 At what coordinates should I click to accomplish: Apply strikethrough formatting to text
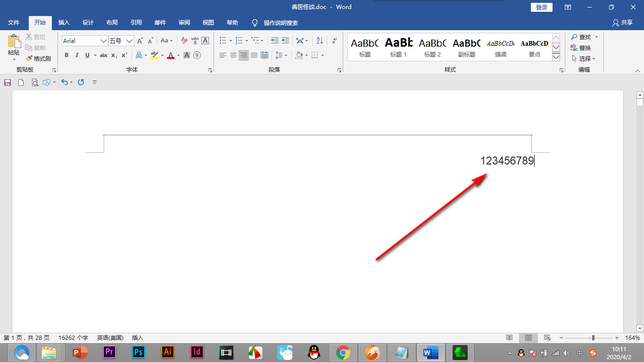point(104,55)
